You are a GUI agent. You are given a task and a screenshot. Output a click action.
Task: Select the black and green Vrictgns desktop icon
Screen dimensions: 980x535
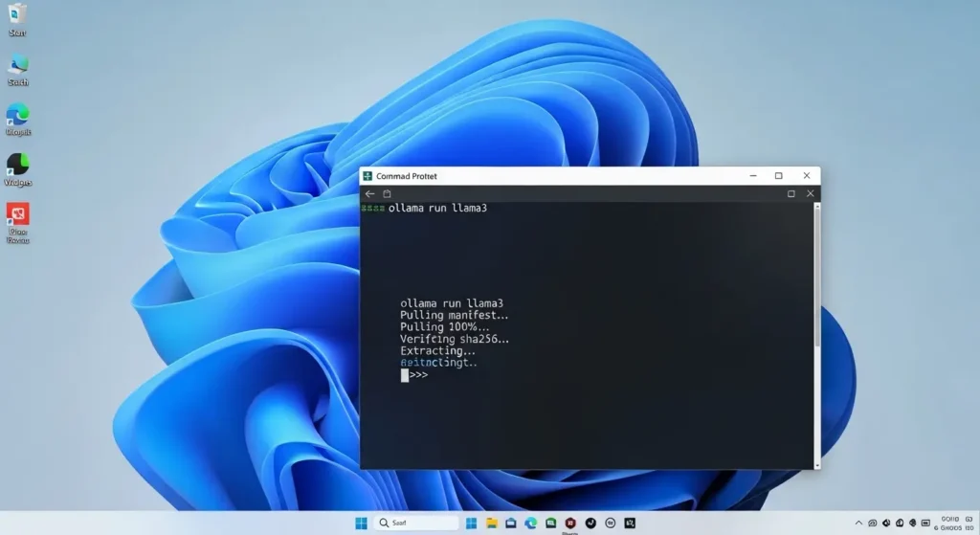(17, 170)
